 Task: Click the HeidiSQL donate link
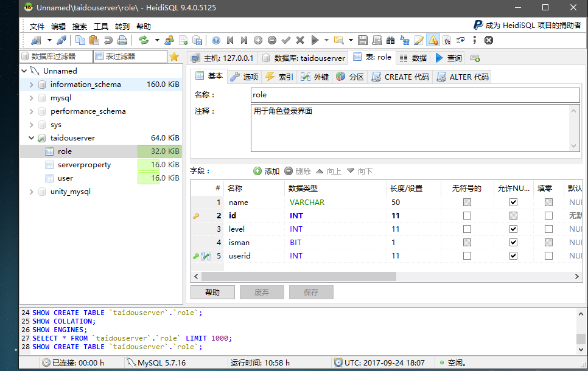pyautogui.click(x=527, y=25)
